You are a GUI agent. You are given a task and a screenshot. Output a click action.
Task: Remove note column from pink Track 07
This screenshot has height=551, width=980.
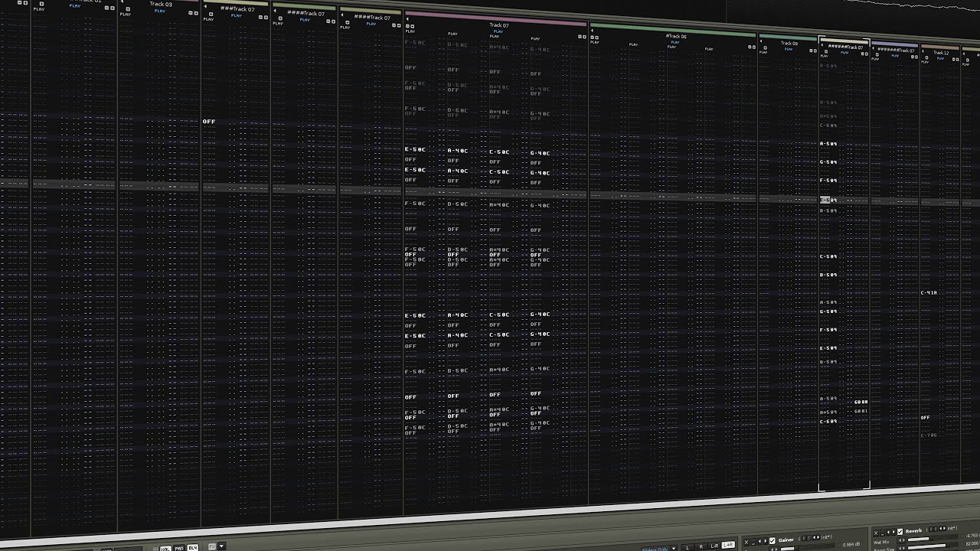(580, 37)
